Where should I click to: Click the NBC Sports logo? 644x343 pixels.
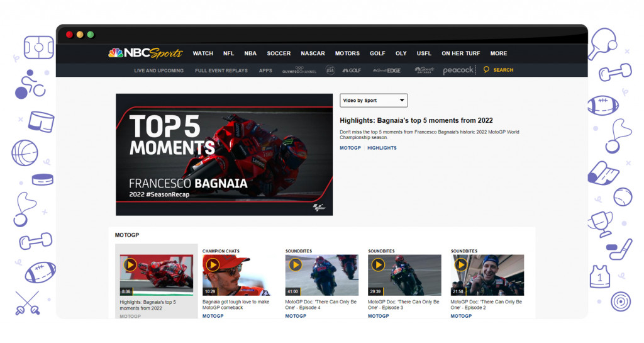pyautogui.click(x=145, y=53)
